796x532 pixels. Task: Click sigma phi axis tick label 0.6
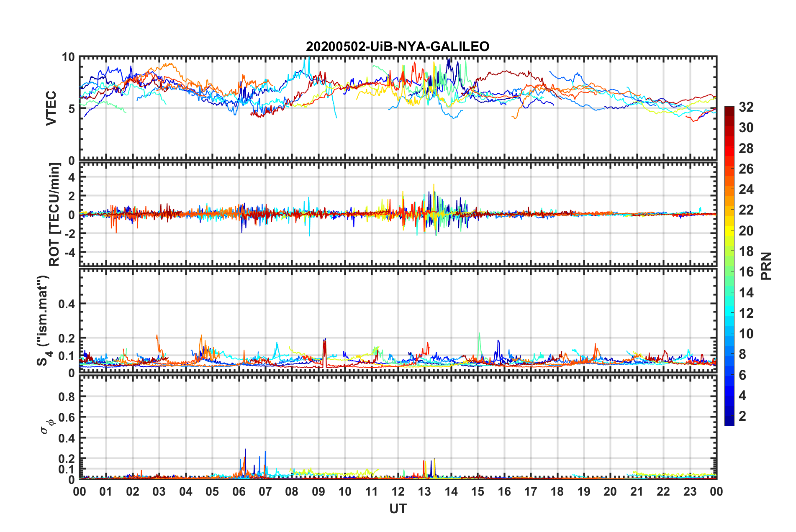coord(67,417)
